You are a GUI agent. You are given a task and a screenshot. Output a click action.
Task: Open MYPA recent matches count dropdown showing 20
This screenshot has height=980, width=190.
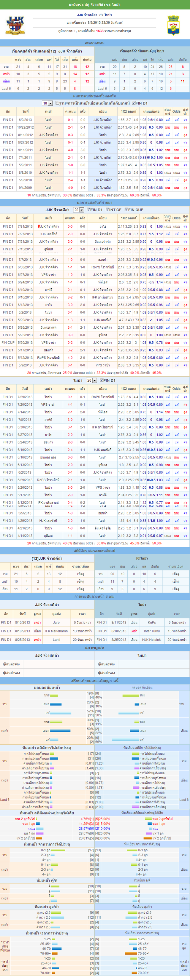click(91, 381)
